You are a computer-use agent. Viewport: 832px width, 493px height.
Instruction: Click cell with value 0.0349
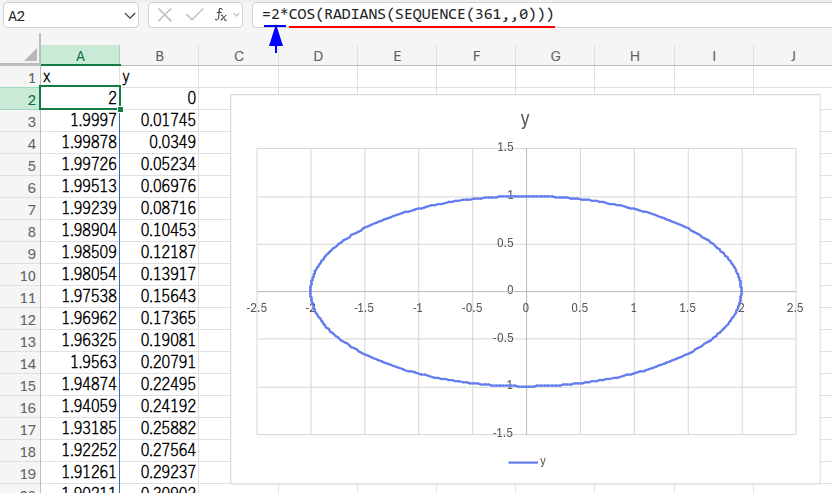pyautogui.click(x=159, y=143)
